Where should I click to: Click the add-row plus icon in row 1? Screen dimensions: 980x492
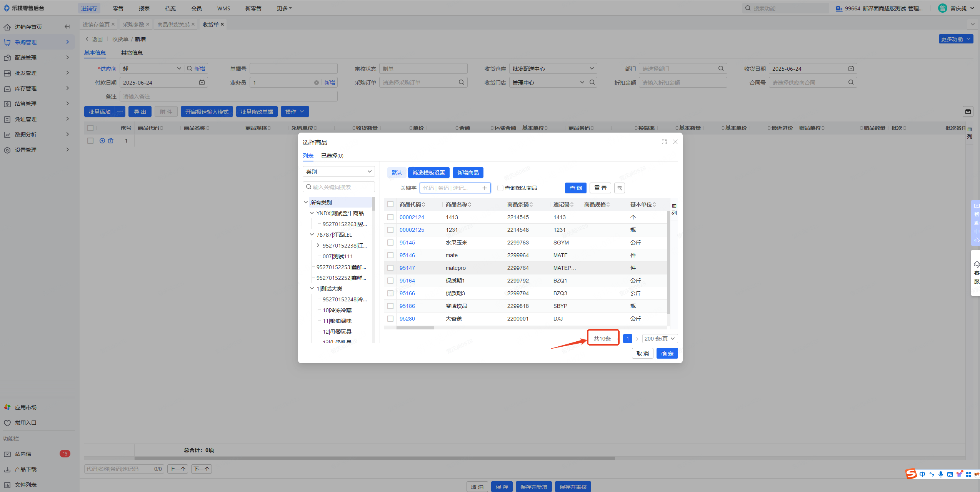pos(102,141)
